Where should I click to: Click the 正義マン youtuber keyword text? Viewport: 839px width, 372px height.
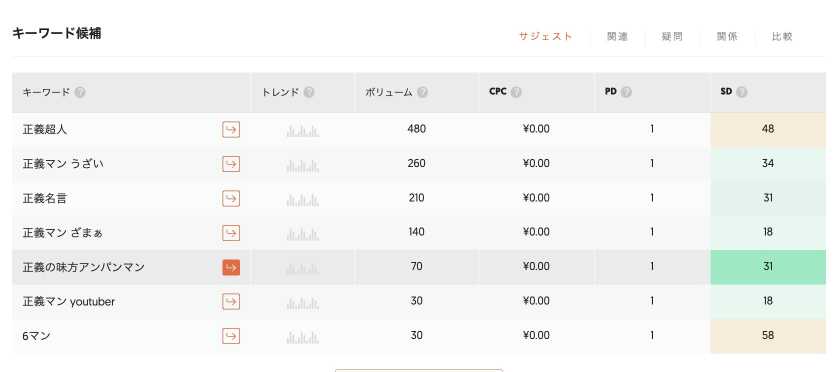point(68,302)
